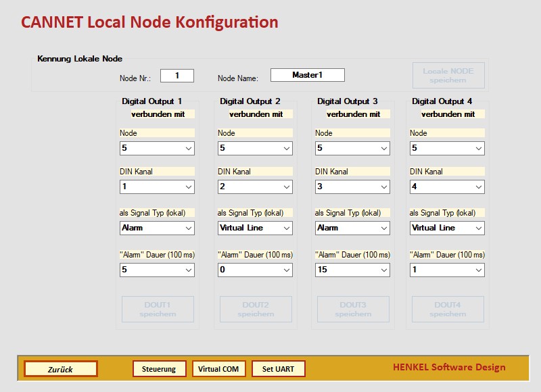Open the Steuerung screen
The height and width of the screenshot is (392, 541).
159,369
